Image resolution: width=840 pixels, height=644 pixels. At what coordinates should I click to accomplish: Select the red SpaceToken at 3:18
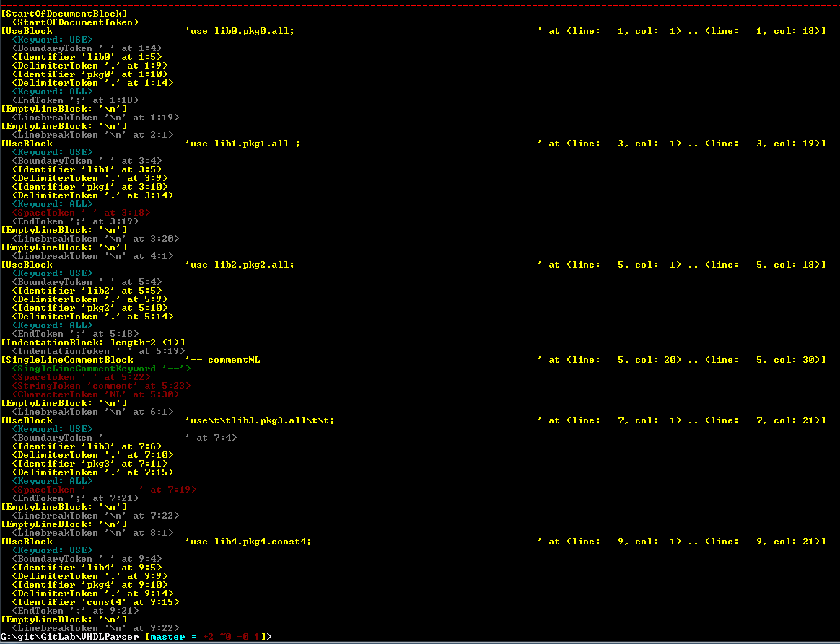82,213
